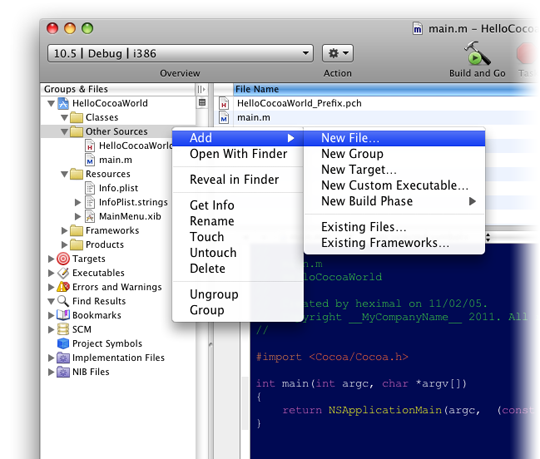The height and width of the screenshot is (459, 540).
Task: Choose Open With Finder
Action: tap(238, 154)
